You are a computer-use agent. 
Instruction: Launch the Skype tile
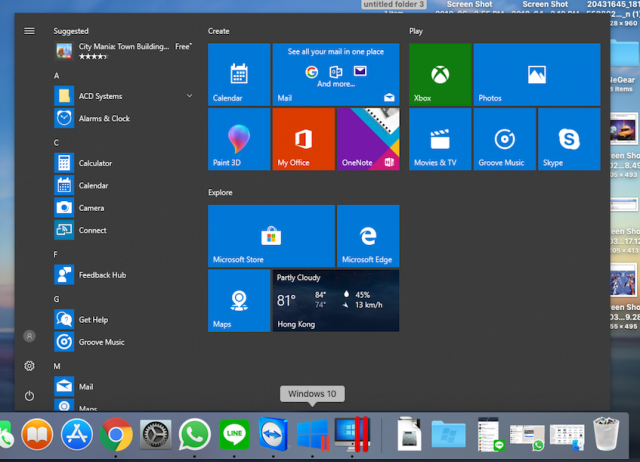pos(569,139)
